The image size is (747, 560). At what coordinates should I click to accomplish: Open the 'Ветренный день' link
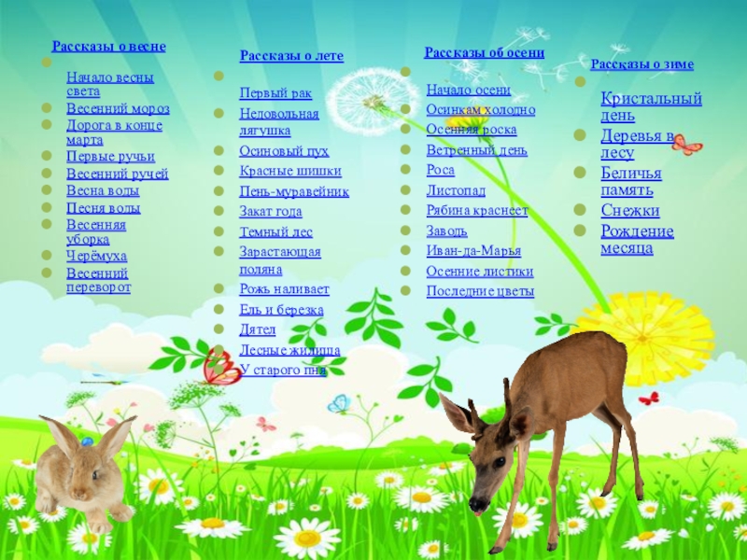476,150
